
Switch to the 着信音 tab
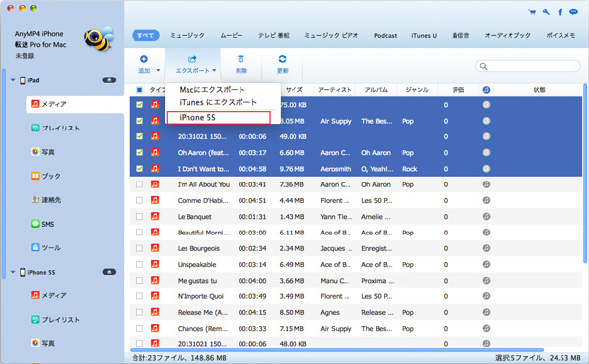click(x=460, y=36)
